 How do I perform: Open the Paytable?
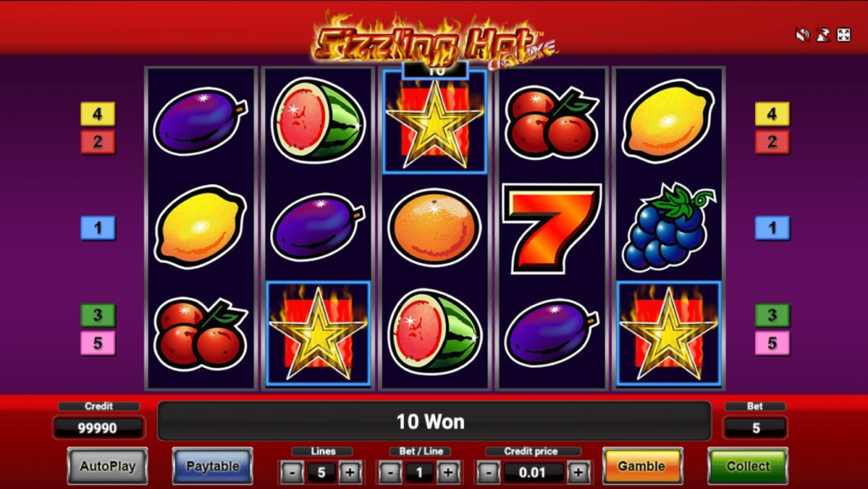(x=213, y=466)
